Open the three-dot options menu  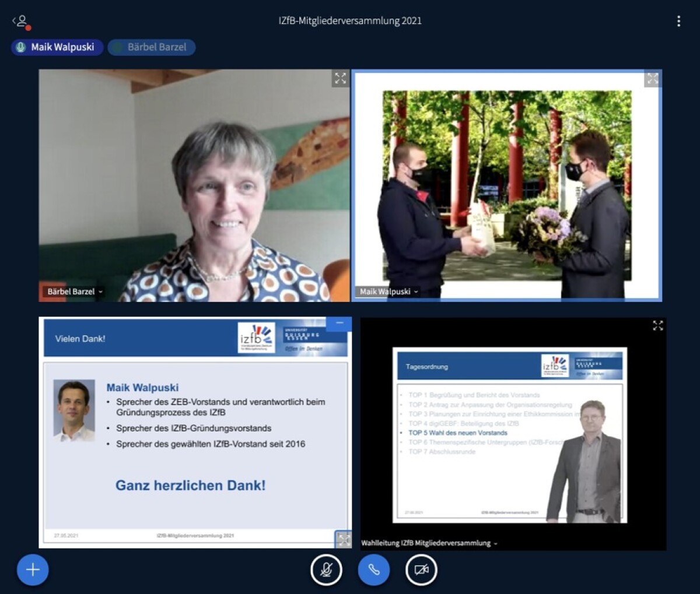pyautogui.click(x=678, y=21)
